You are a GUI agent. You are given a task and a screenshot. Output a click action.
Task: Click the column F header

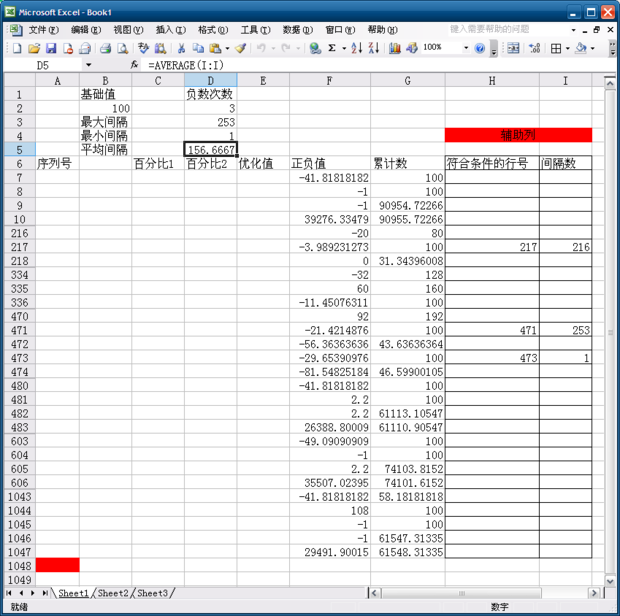click(x=329, y=80)
